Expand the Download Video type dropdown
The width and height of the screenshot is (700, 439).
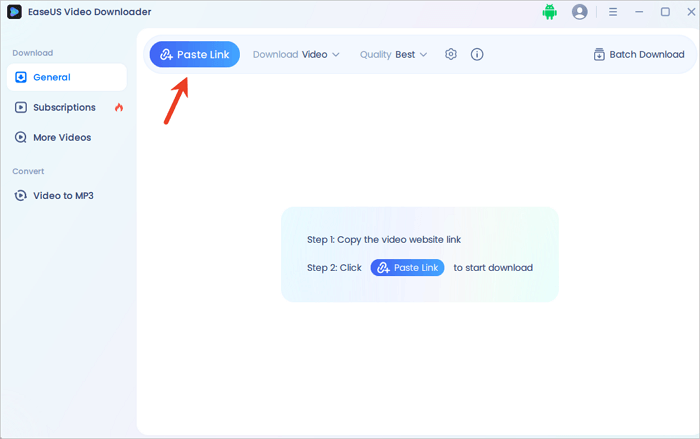point(296,54)
